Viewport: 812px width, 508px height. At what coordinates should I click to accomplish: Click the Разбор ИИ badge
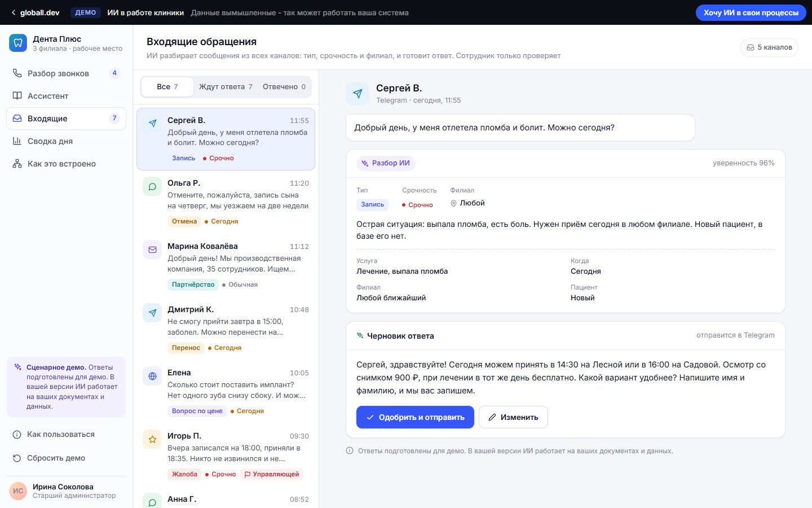click(x=386, y=163)
